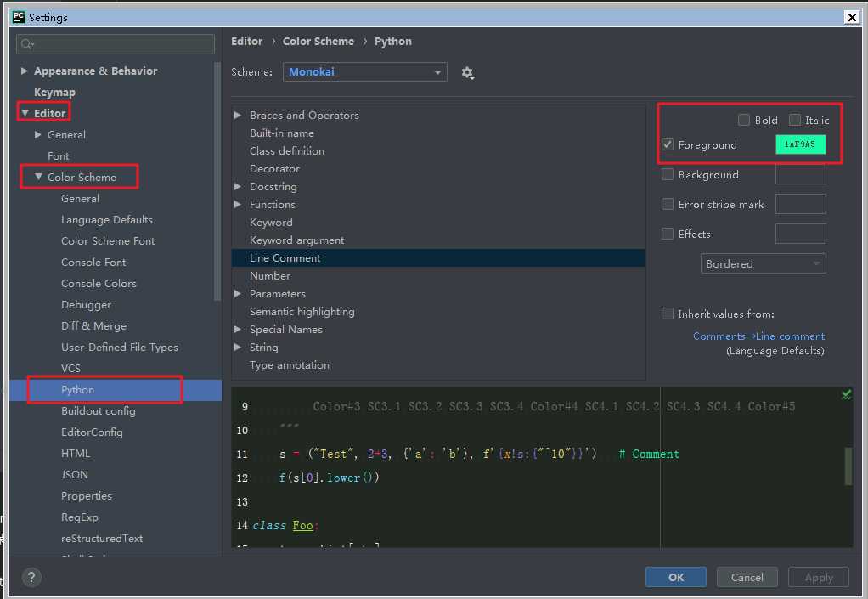The height and width of the screenshot is (599, 868).
Task: Open the Bordered effects type dropdown
Action: [763, 263]
